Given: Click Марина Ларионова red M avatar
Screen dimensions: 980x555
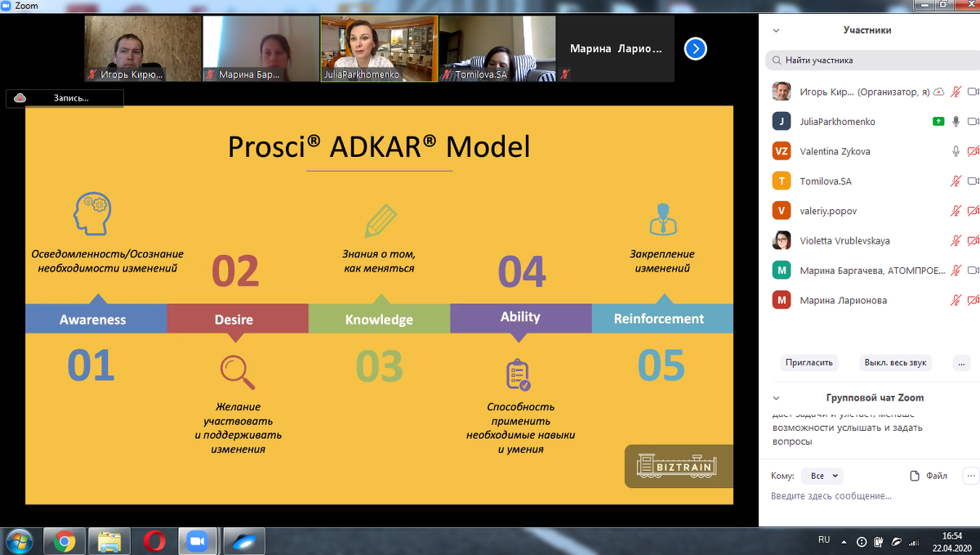Looking at the screenshot, I should point(782,300).
